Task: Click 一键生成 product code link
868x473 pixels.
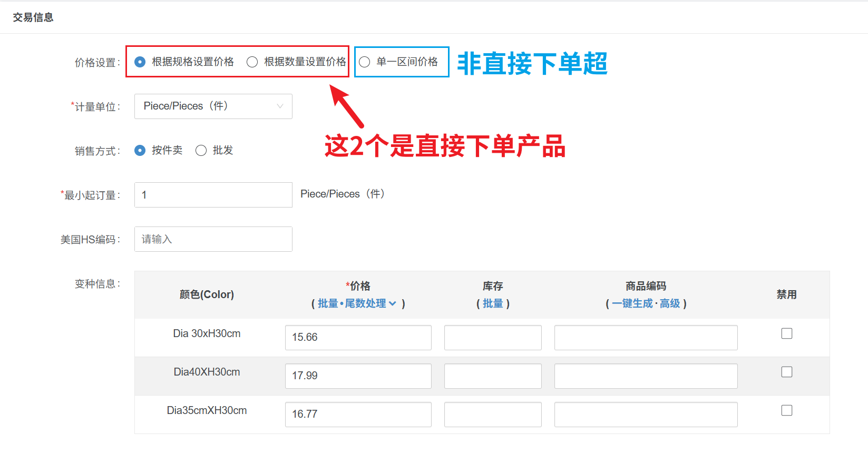Action: click(x=632, y=303)
